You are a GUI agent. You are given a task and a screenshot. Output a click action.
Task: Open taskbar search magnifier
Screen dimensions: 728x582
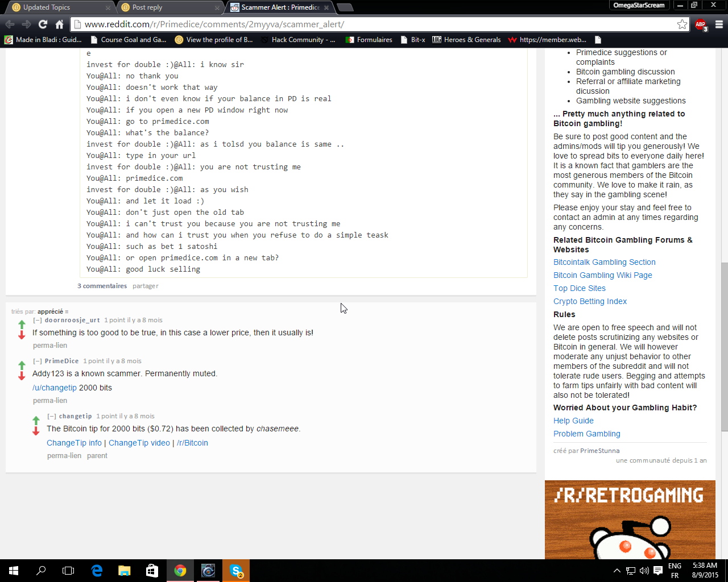point(41,571)
